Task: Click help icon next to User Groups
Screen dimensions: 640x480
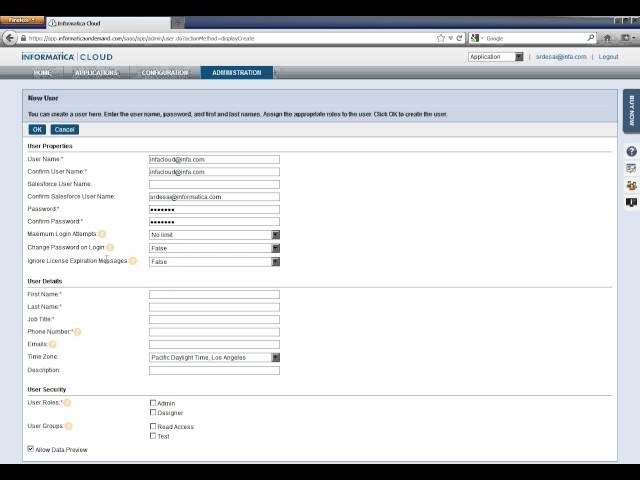Action: 69,426
